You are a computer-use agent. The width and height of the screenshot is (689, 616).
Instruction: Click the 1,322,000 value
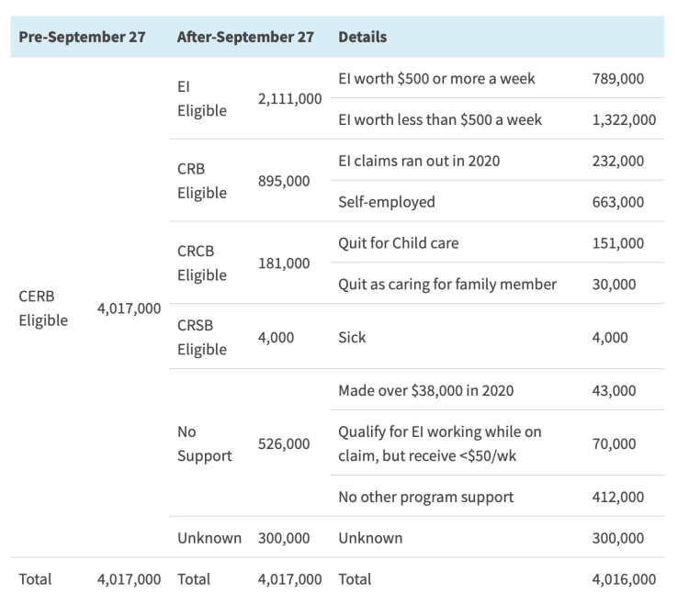[625, 119]
